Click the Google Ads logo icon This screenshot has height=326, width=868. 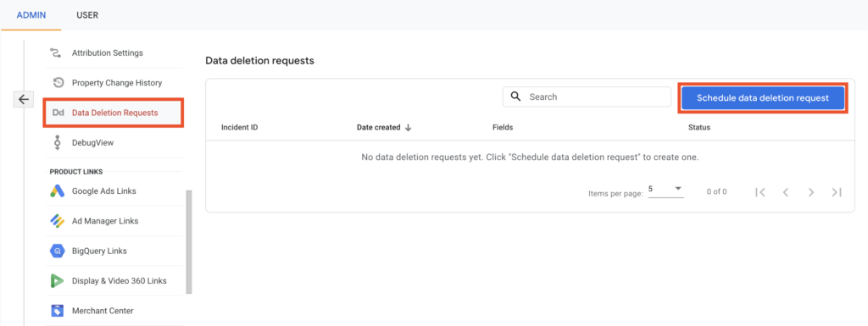58,191
